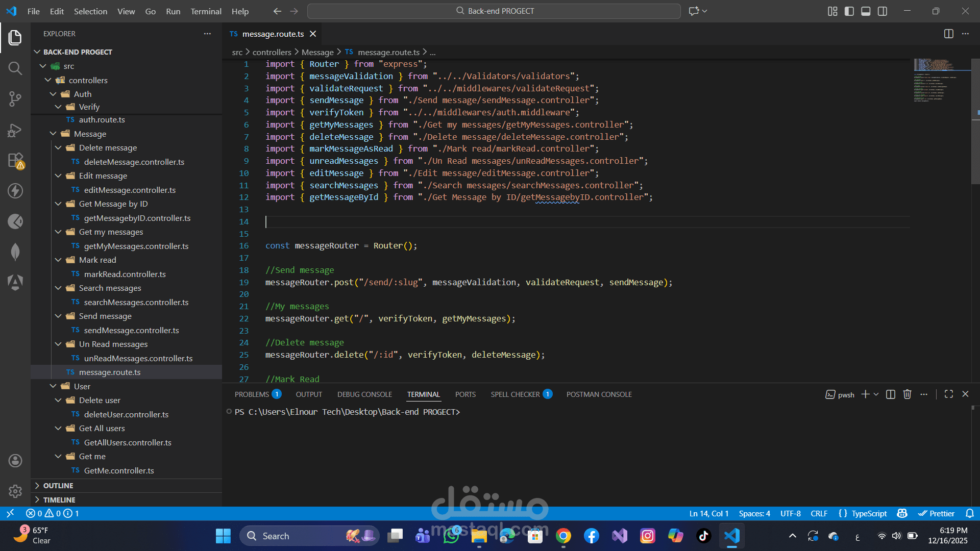Image resolution: width=980 pixels, height=551 pixels.
Task: Open the Terminal menu
Action: click(x=206, y=11)
